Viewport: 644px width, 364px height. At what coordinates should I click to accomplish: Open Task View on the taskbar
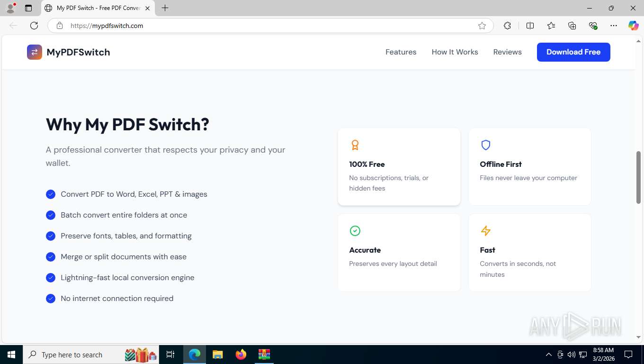pos(170,355)
